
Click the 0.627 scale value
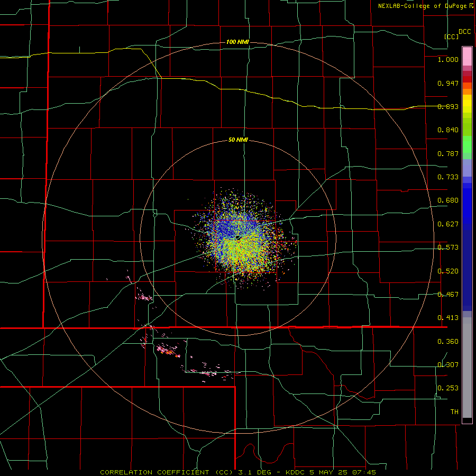pos(448,224)
